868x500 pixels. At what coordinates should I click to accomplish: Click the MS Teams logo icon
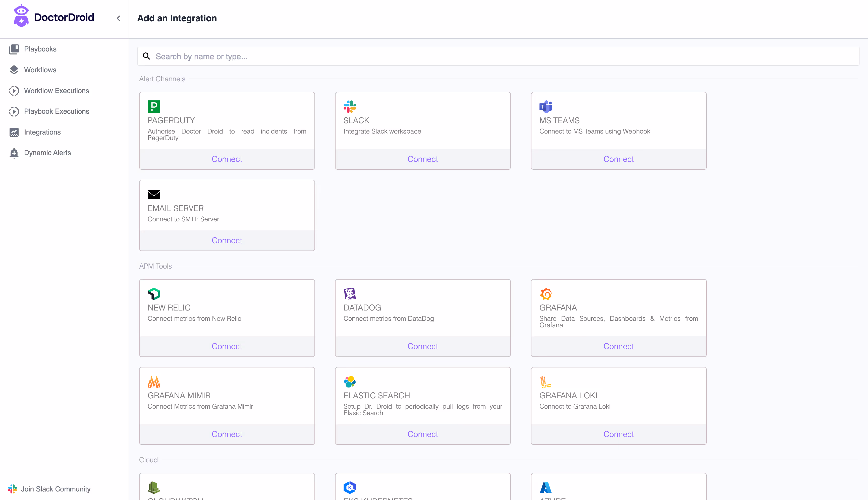[x=546, y=106]
